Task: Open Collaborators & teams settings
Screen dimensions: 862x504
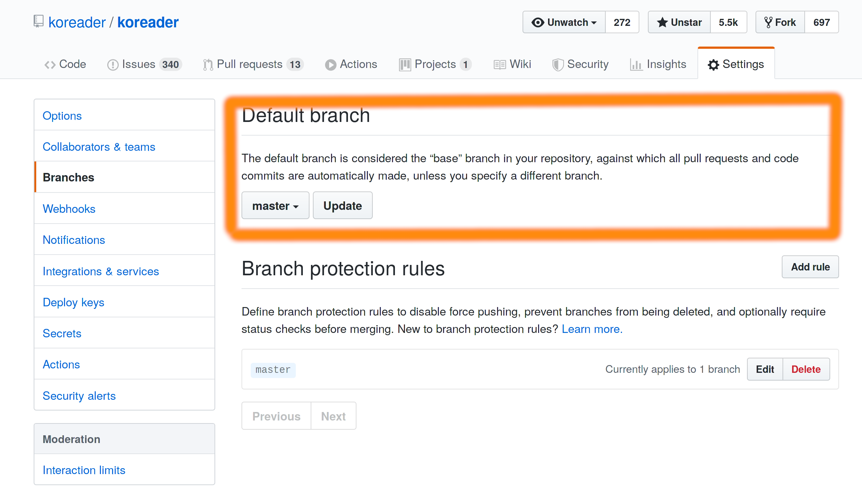Action: pos(124,146)
